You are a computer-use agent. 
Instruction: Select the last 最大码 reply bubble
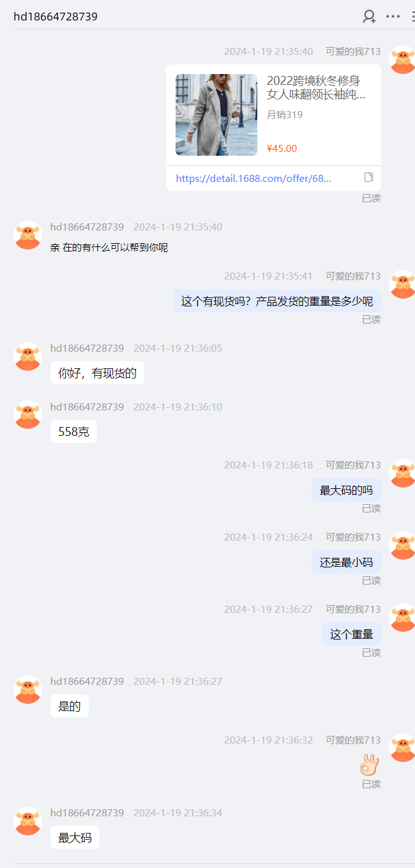(75, 837)
